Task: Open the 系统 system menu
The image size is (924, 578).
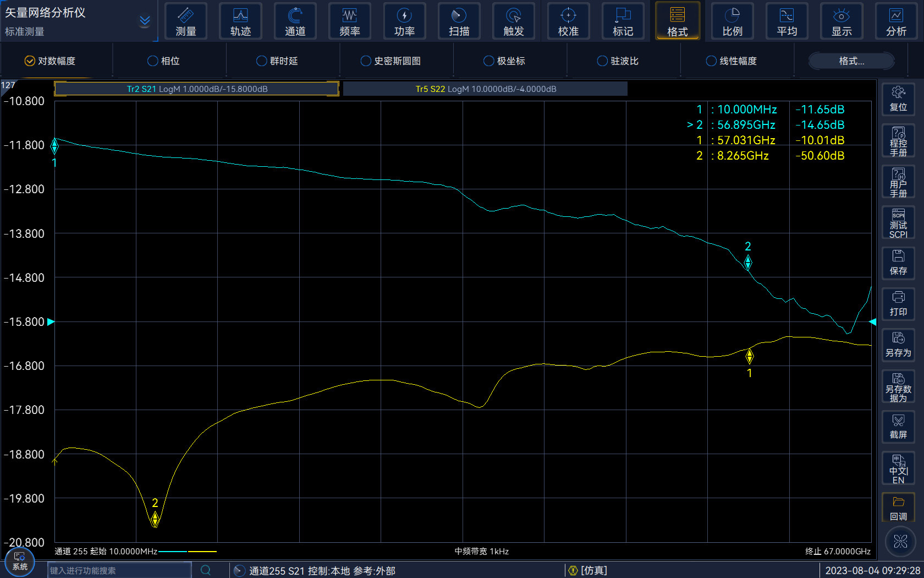Action: point(20,561)
